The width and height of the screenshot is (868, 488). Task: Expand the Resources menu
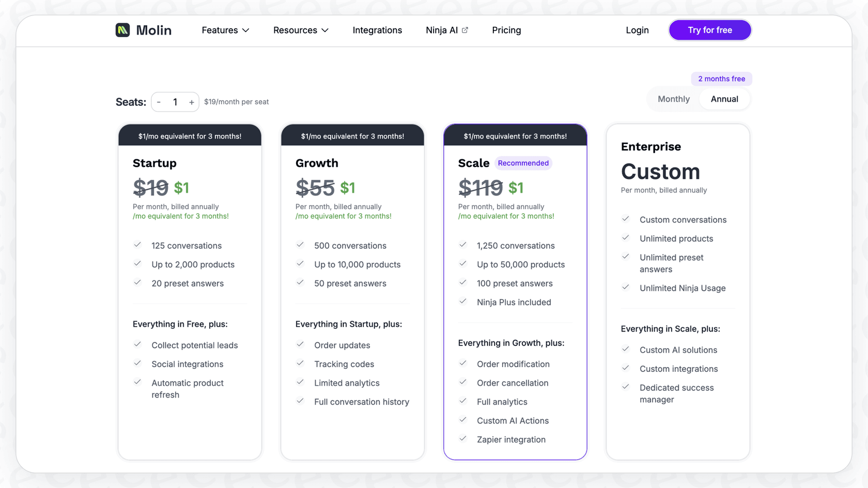(x=301, y=30)
